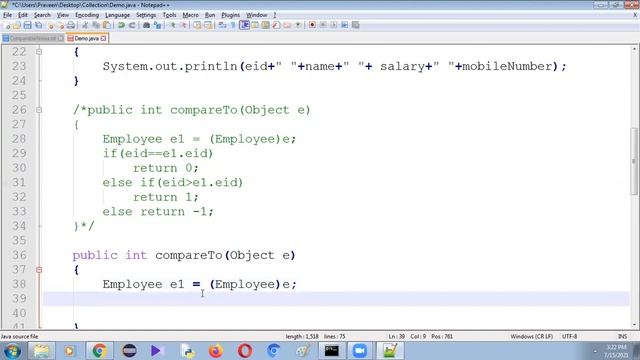Open the Edit menu
Image resolution: width=640 pixels, height=360 pixels.
[23, 15]
